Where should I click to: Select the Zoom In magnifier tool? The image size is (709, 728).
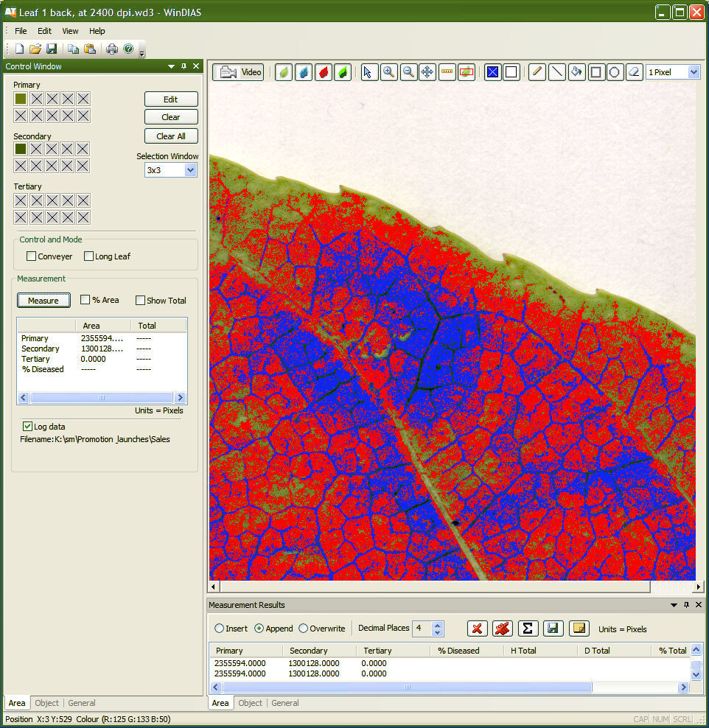388,71
